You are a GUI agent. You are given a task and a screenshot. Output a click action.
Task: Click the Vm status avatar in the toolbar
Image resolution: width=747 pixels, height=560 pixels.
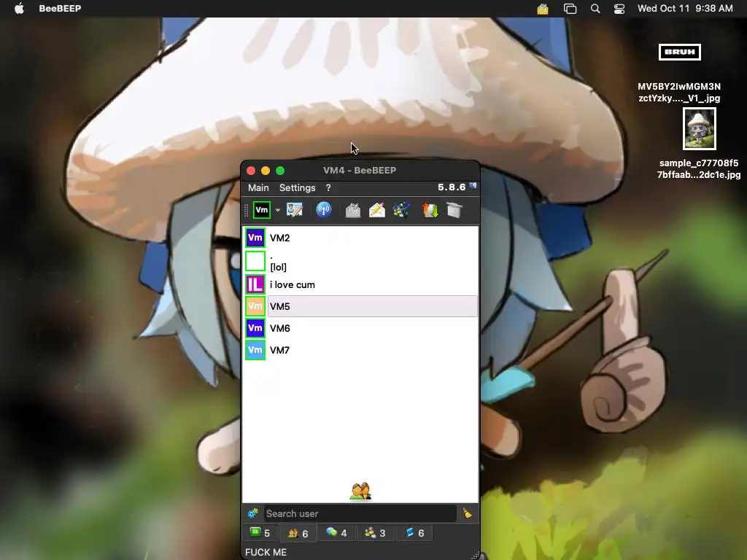click(x=262, y=210)
